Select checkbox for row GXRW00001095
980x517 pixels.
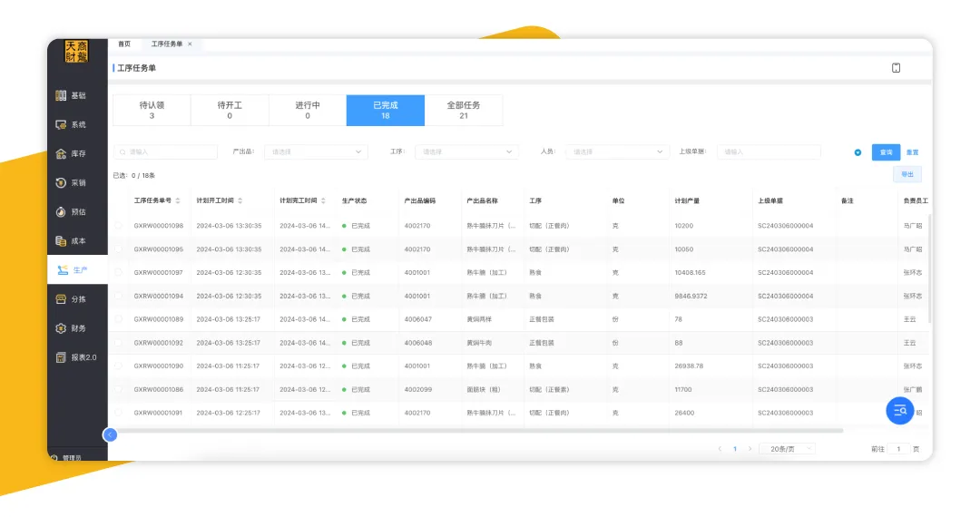tap(118, 249)
